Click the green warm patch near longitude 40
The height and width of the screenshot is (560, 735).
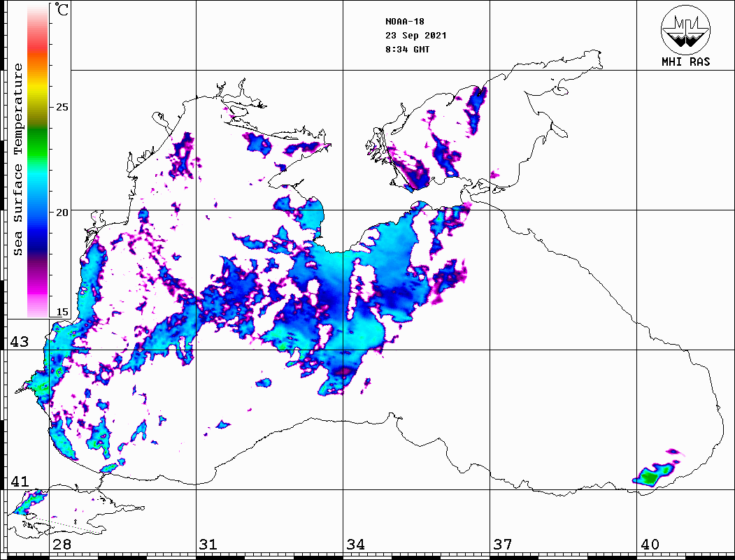pyautogui.click(x=650, y=478)
